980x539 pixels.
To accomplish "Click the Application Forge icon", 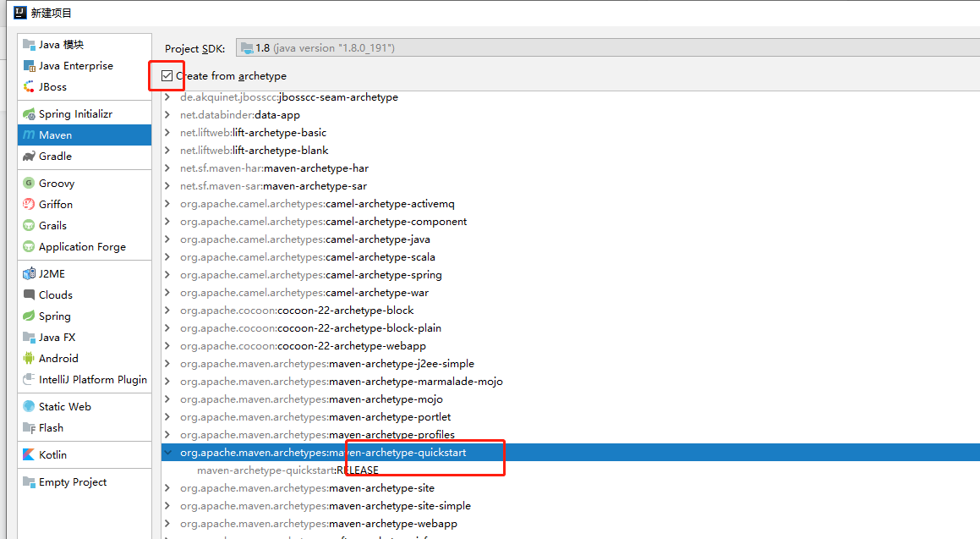I will [x=29, y=247].
